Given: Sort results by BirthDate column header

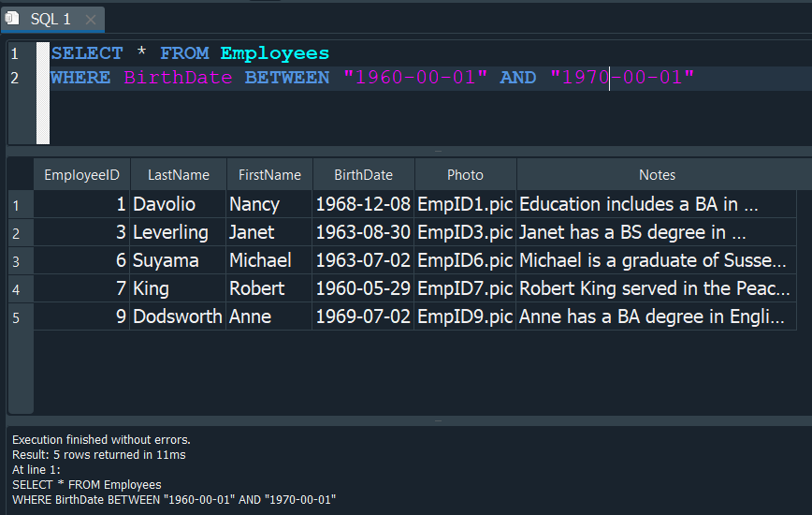Looking at the screenshot, I should pyautogui.click(x=363, y=174).
